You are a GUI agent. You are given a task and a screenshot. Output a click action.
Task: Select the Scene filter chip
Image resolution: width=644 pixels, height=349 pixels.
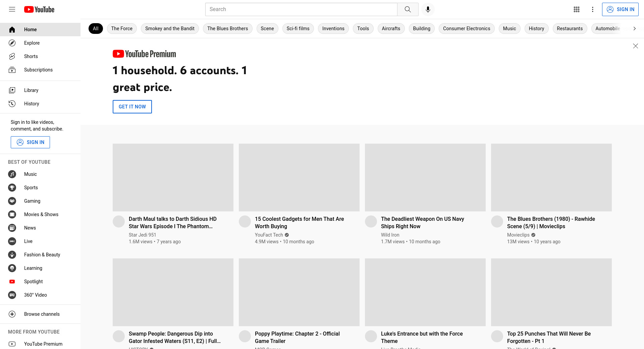tap(267, 29)
